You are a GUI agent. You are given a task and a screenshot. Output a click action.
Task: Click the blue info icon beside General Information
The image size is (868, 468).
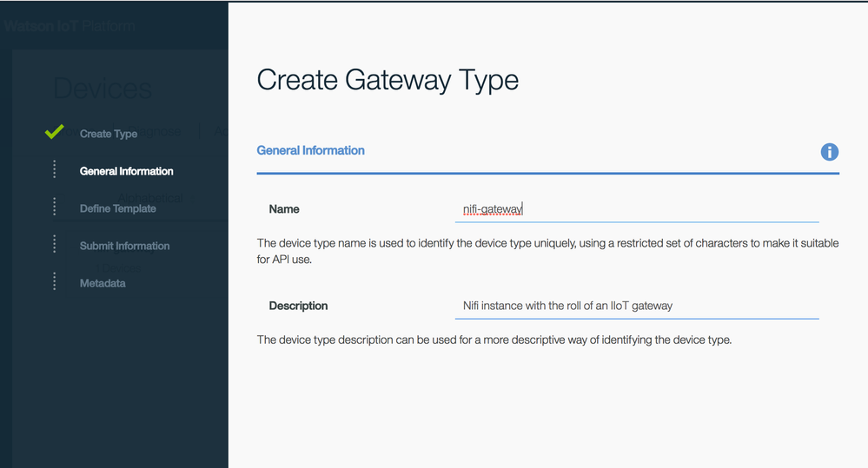[x=829, y=152]
